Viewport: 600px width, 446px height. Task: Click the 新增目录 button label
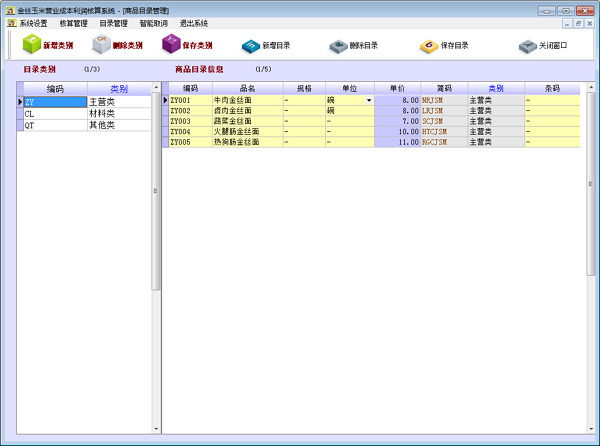click(x=276, y=46)
